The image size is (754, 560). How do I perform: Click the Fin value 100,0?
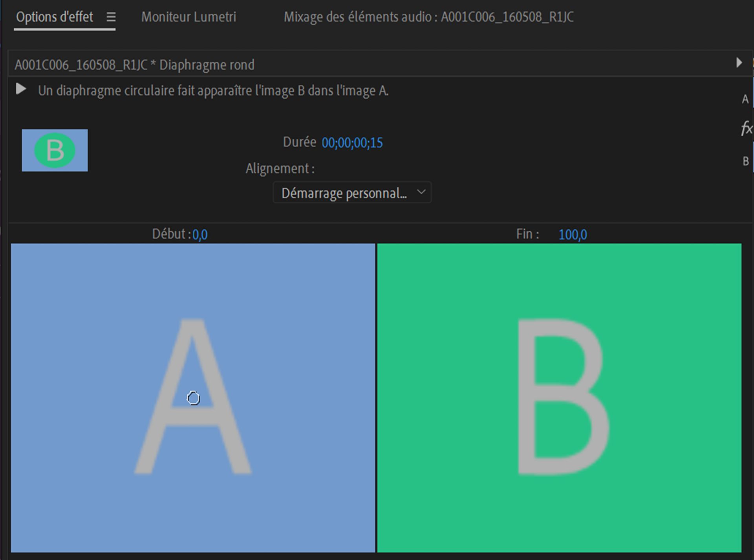573,234
